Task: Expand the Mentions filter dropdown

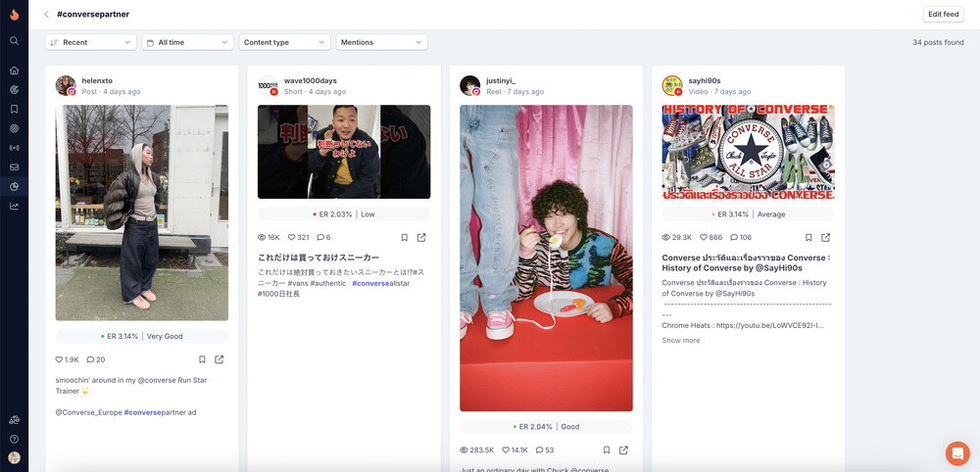Action: point(382,42)
